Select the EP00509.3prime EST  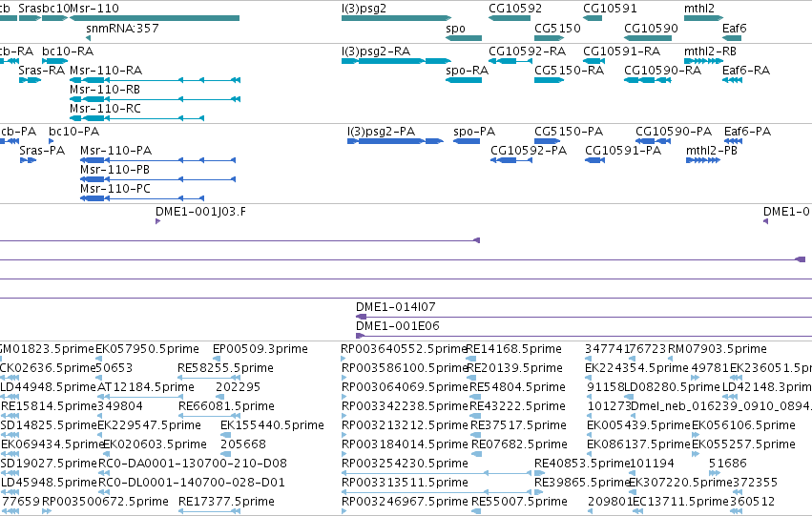coord(217,359)
